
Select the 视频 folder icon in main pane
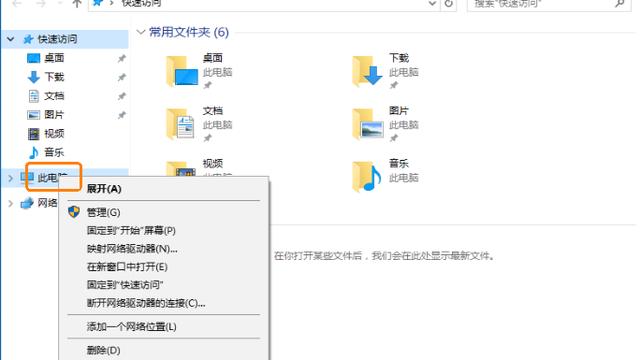point(181,170)
